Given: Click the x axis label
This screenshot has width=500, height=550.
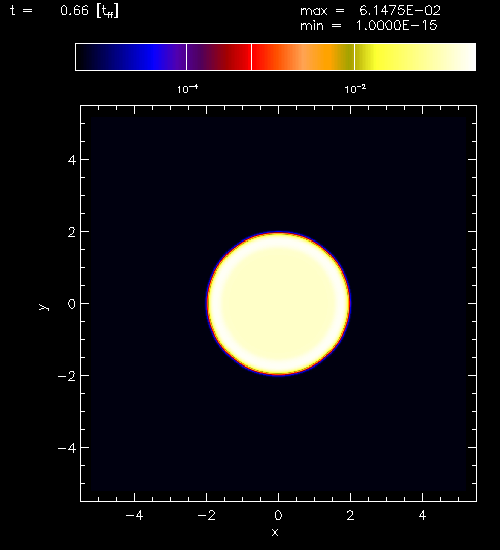Looking at the screenshot, I should pyautogui.click(x=275, y=532).
